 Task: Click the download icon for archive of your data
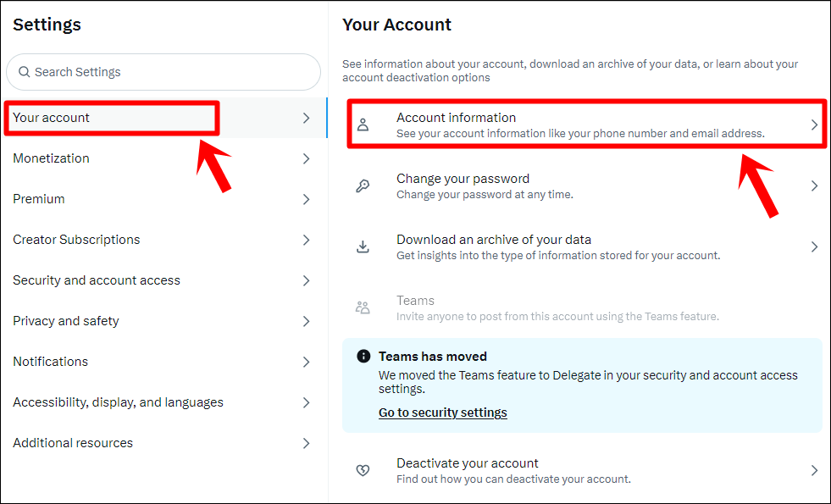point(363,246)
